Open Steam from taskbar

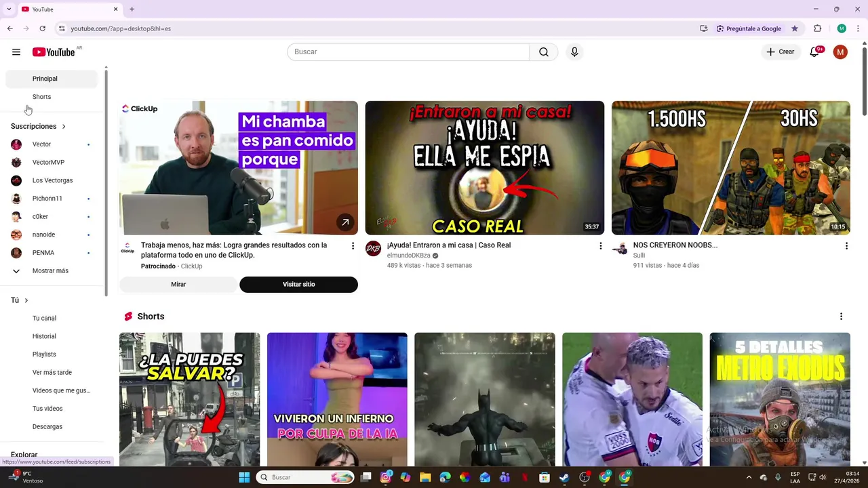coord(564,477)
